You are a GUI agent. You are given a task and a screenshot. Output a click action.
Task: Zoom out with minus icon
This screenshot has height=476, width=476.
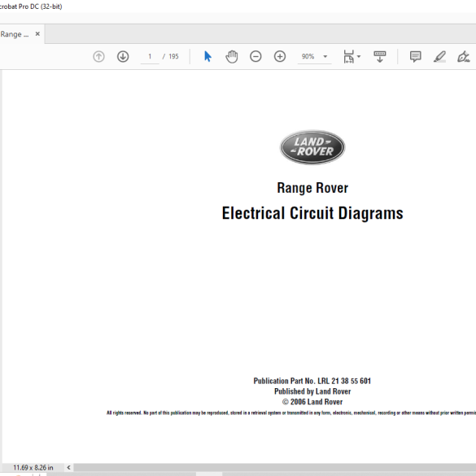pos(255,56)
